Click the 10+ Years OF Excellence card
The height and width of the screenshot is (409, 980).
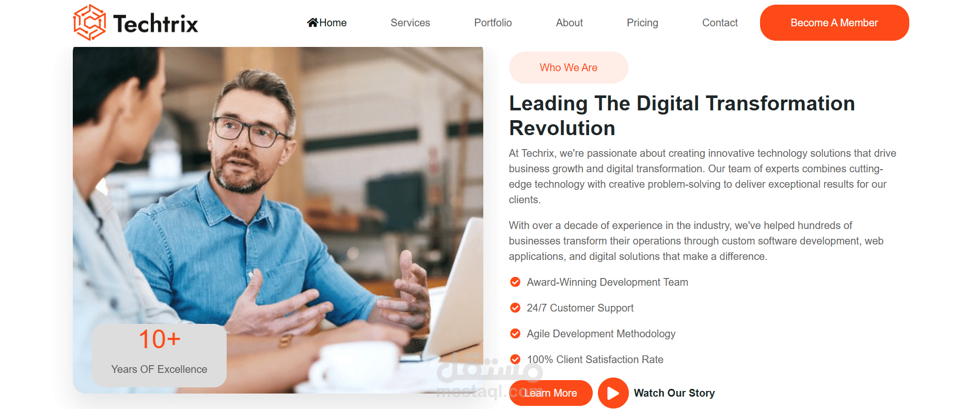pyautogui.click(x=159, y=355)
